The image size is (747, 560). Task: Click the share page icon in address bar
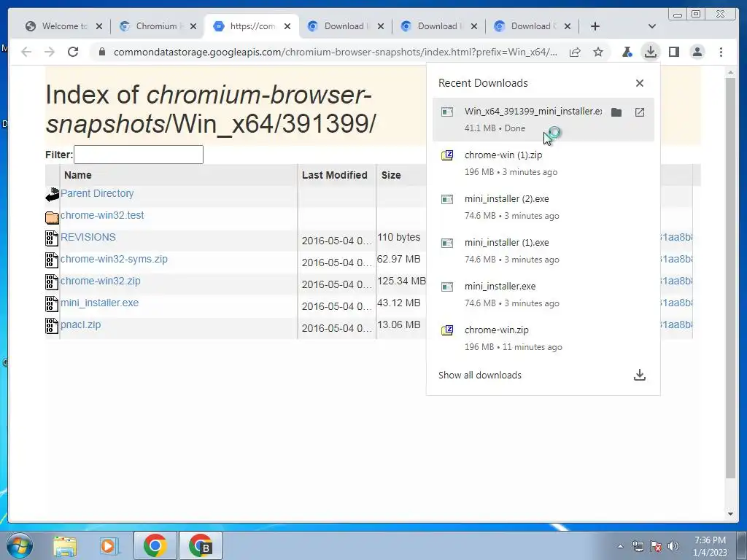point(575,52)
